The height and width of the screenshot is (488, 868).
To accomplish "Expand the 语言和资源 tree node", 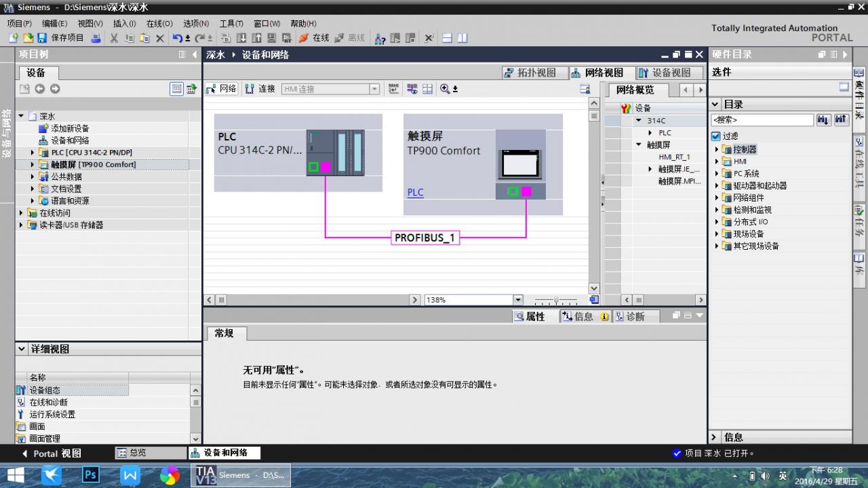I will [32, 201].
